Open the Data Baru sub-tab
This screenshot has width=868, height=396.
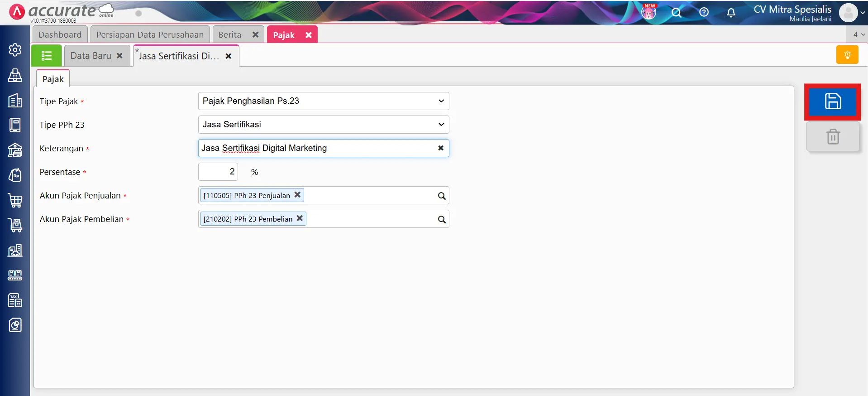(91, 56)
